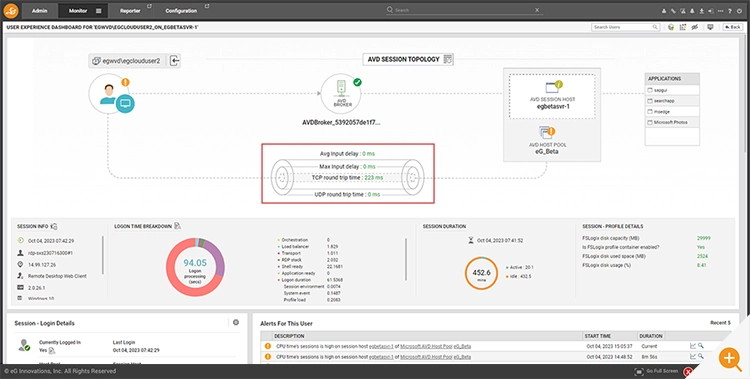Click the Search Users magnifier icon
The width and height of the screenshot is (750, 379).
click(655, 27)
